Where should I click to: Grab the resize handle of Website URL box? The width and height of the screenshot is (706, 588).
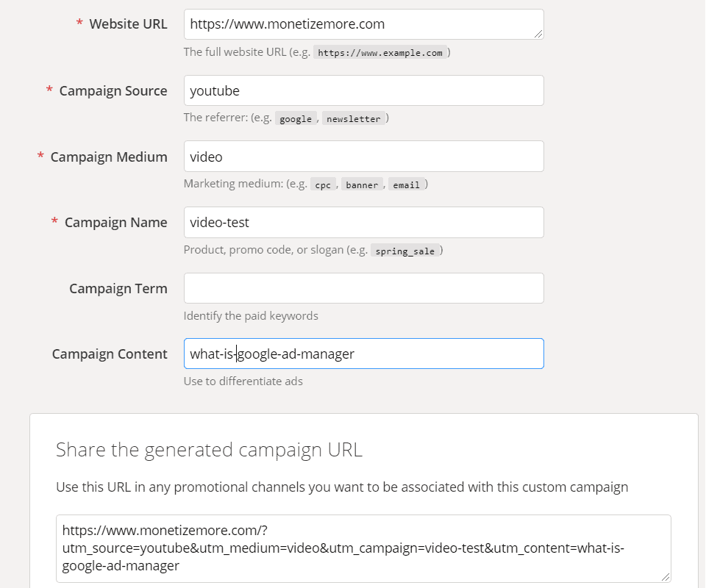(538, 35)
